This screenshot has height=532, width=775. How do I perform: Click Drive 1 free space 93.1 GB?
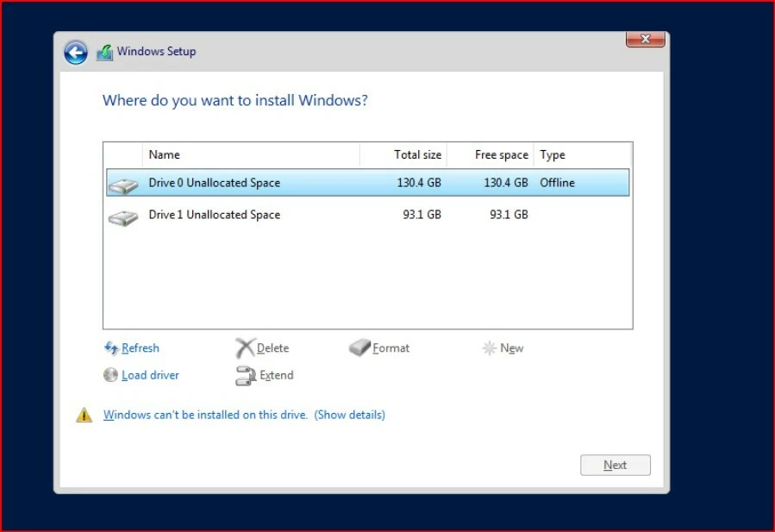click(509, 215)
